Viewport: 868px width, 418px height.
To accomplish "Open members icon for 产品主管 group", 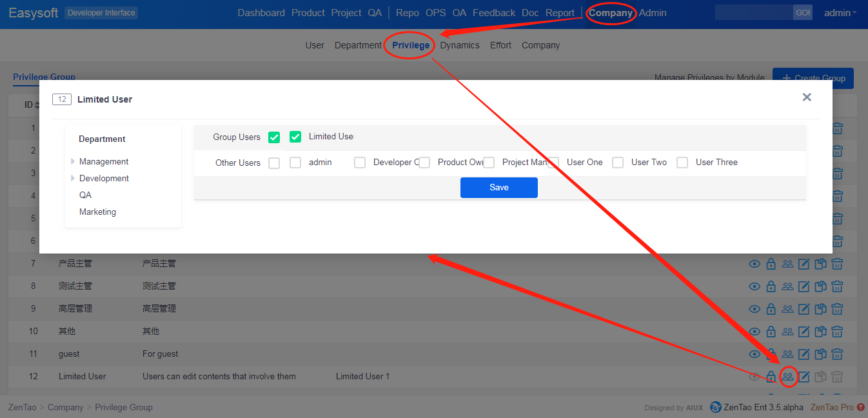I will [x=787, y=264].
